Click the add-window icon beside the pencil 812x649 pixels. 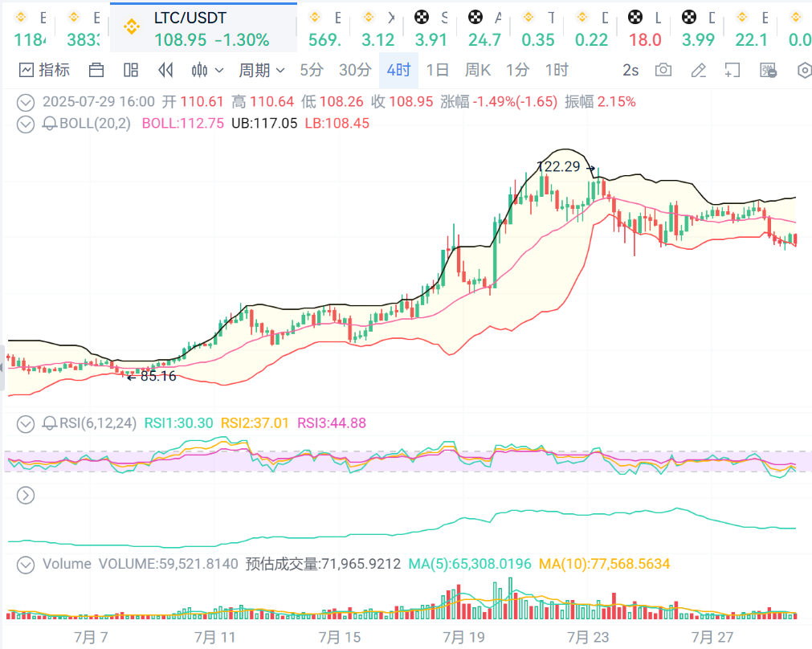pos(732,70)
